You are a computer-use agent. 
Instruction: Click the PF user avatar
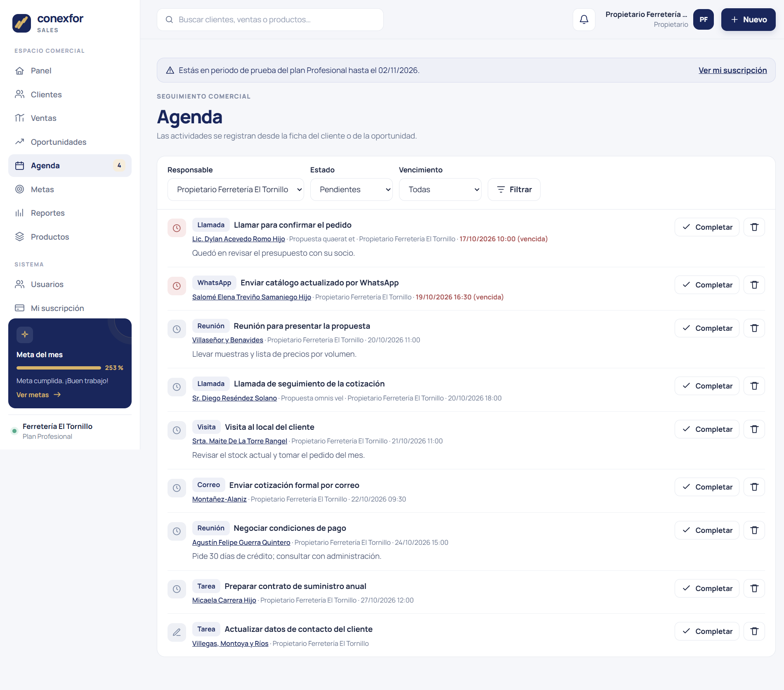click(704, 19)
